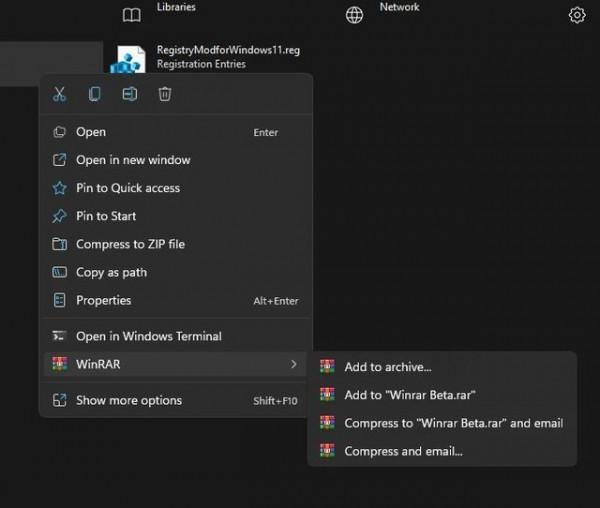Click the RegistryModforWindows11.reg file icon
This screenshot has width=600, height=508.
point(129,59)
